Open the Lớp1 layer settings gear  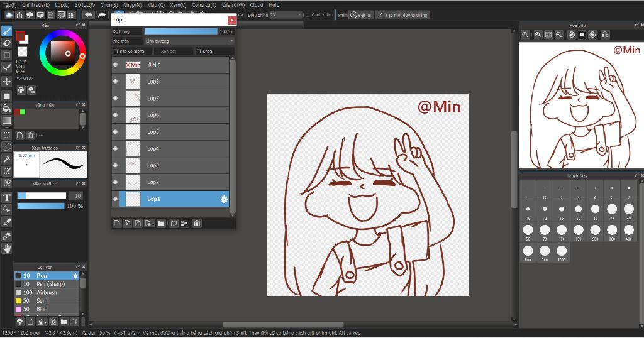click(x=224, y=199)
